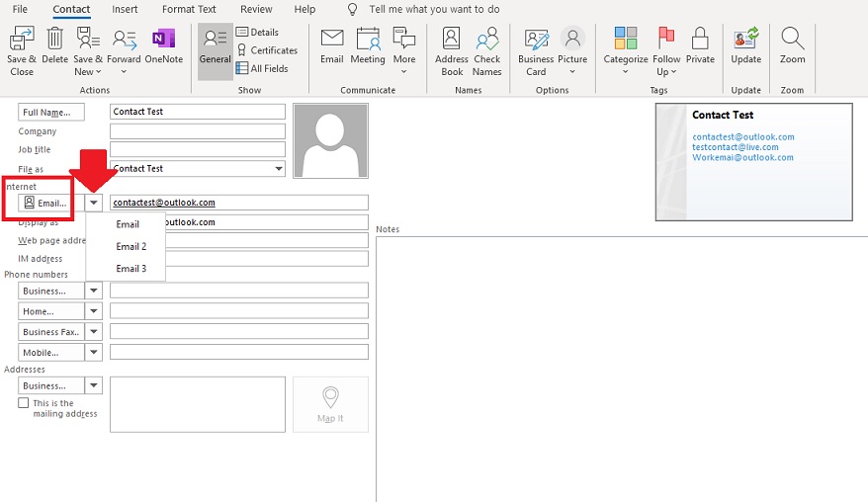
Task: Open Home phone type dropdown arrow
Action: click(94, 311)
